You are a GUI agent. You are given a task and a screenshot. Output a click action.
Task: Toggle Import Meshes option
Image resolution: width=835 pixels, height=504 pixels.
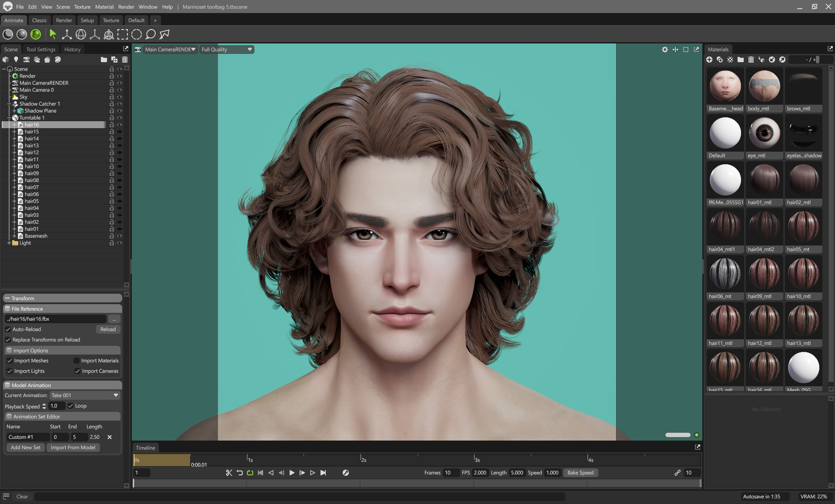click(x=10, y=361)
